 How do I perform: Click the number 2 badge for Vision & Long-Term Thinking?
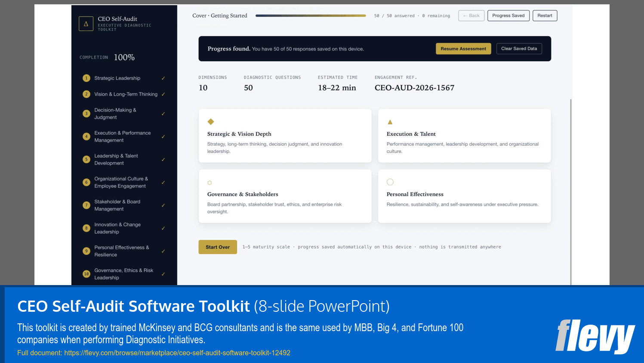86,94
